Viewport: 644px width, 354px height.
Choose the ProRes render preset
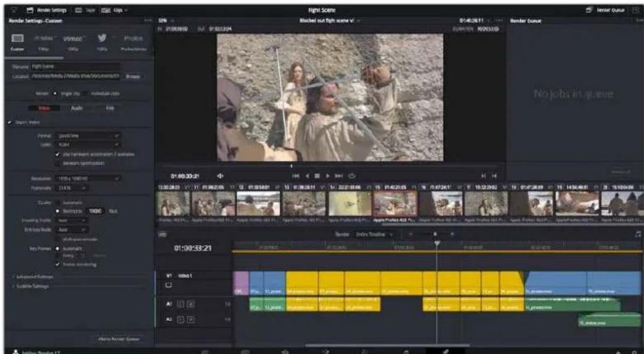pos(133,38)
